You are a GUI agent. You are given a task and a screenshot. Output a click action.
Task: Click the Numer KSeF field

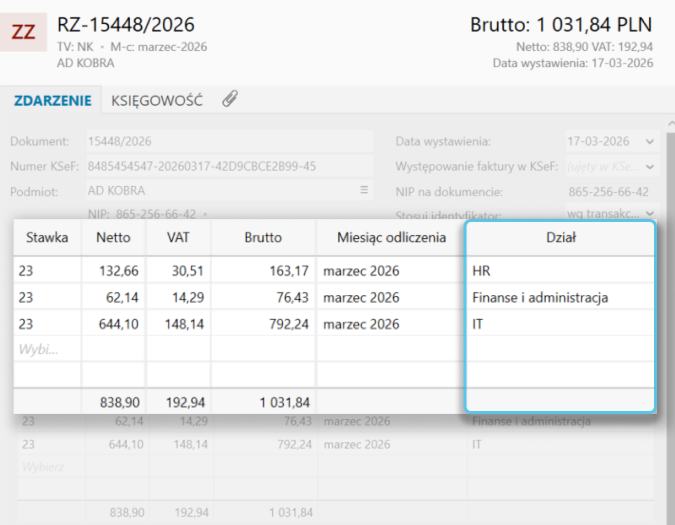226,166
